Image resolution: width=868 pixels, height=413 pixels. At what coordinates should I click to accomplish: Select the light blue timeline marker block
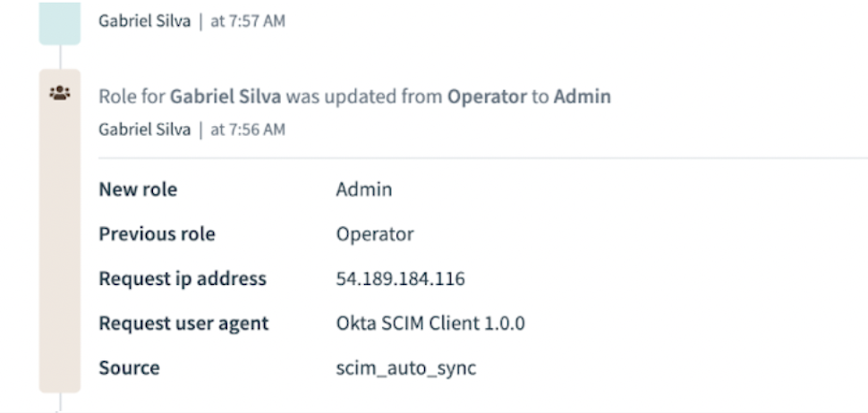60,23
